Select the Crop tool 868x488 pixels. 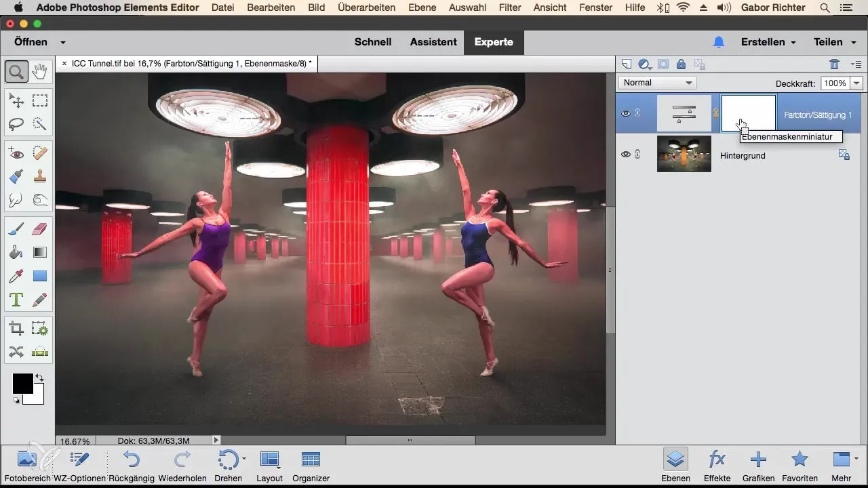tap(16, 329)
